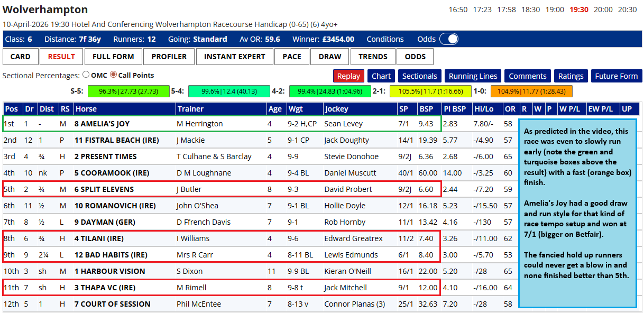Screen dimensions: 644x313
Task: Click the red Replay button
Action: pyautogui.click(x=348, y=76)
